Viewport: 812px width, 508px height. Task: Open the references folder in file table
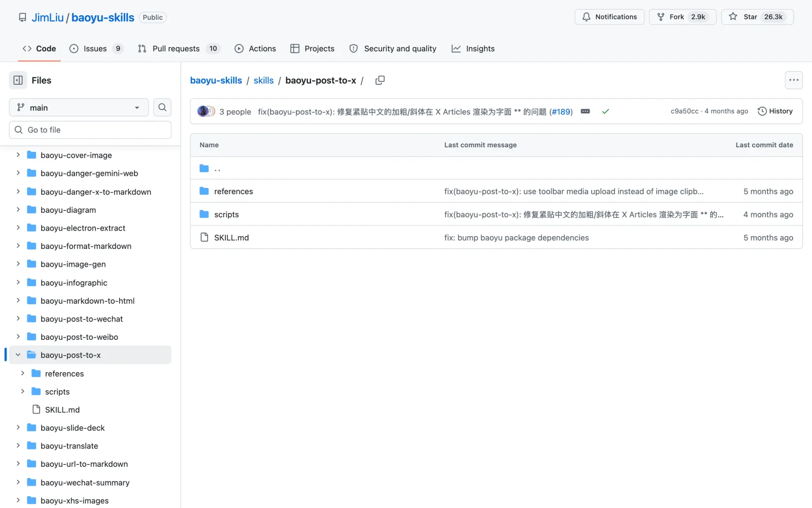click(233, 192)
